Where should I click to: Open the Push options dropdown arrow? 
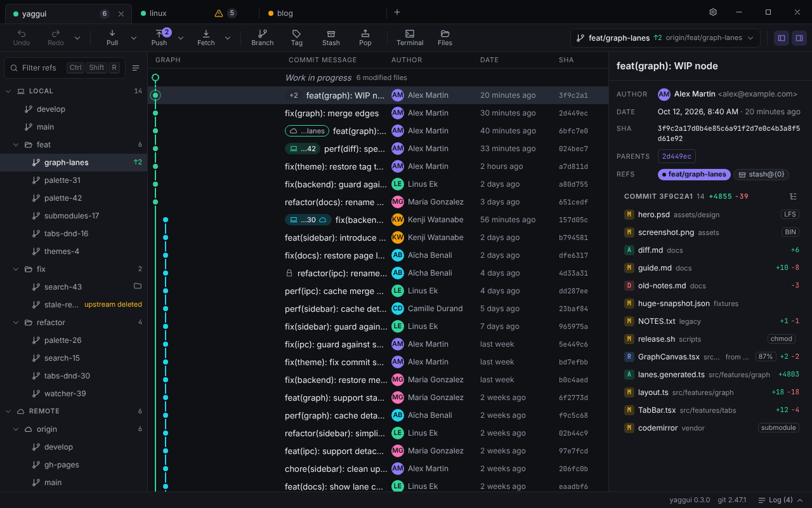pyautogui.click(x=181, y=38)
